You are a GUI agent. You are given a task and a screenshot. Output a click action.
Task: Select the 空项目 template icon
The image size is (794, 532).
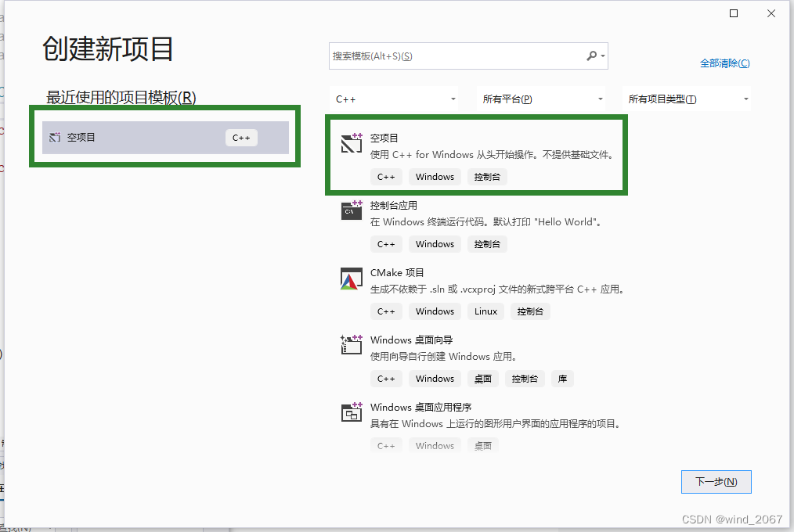click(350, 142)
